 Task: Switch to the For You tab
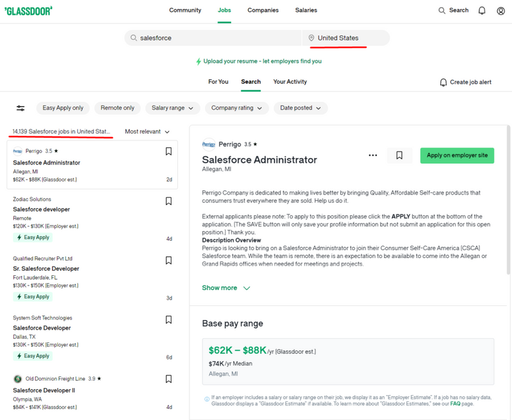tap(218, 82)
